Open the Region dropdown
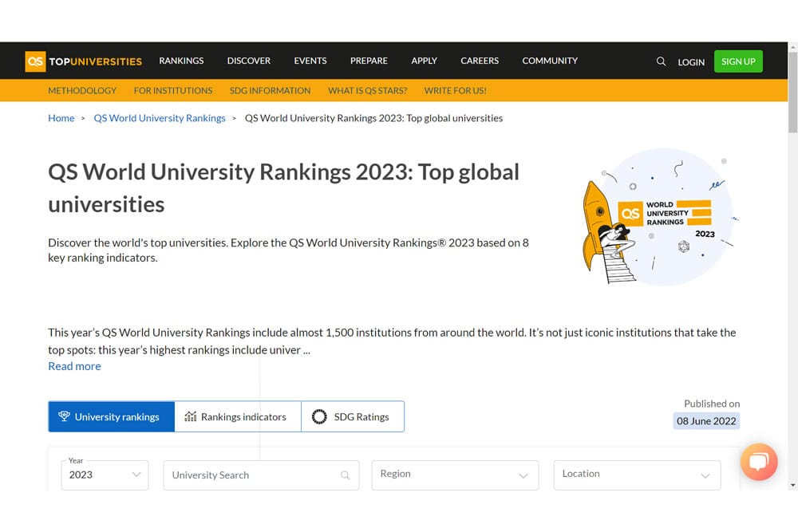Viewport: 798px width, 532px height. point(454,475)
